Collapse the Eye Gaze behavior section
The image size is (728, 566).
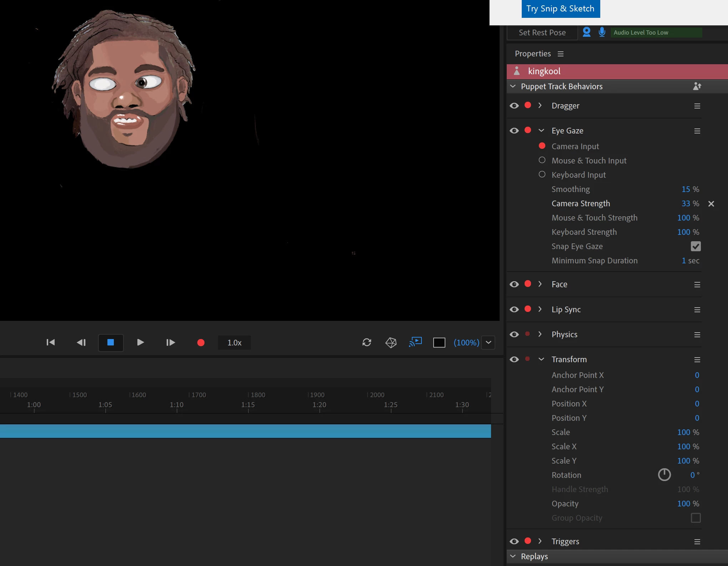pyautogui.click(x=541, y=131)
